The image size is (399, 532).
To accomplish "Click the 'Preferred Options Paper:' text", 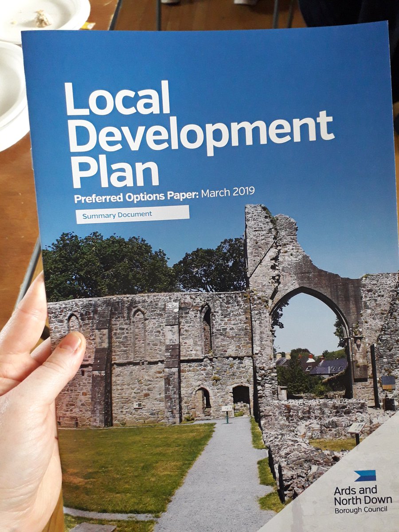I will 137,196.
